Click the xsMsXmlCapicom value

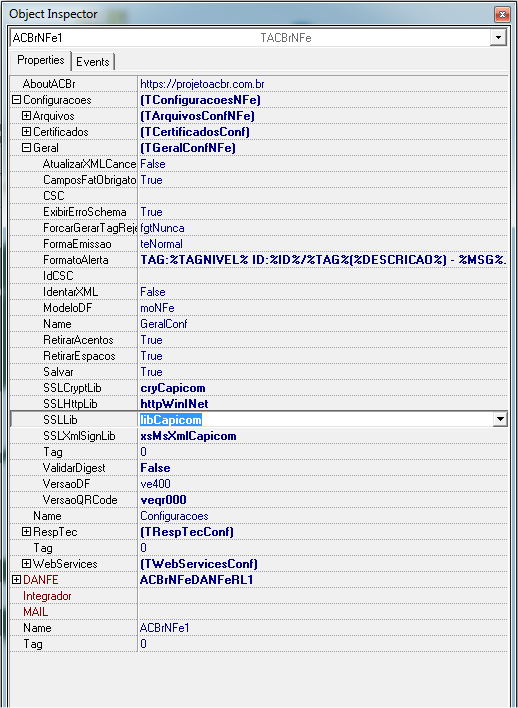pos(188,436)
